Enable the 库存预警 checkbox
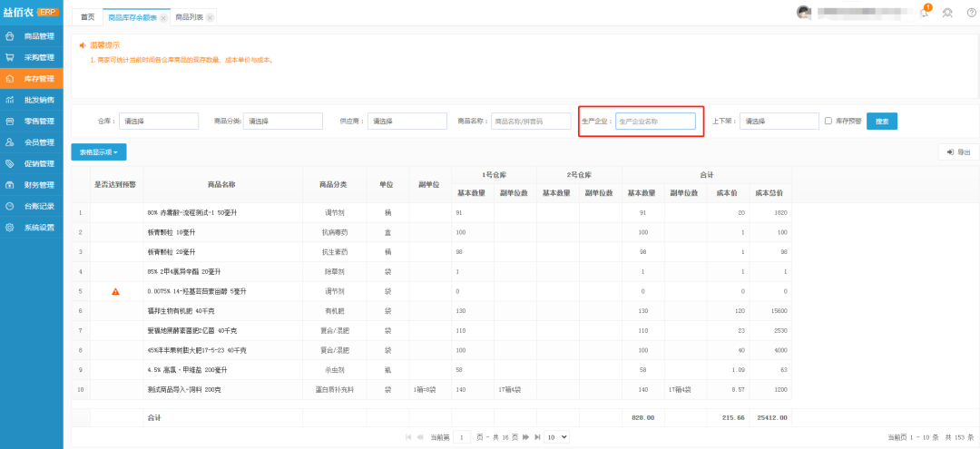 pyautogui.click(x=828, y=121)
